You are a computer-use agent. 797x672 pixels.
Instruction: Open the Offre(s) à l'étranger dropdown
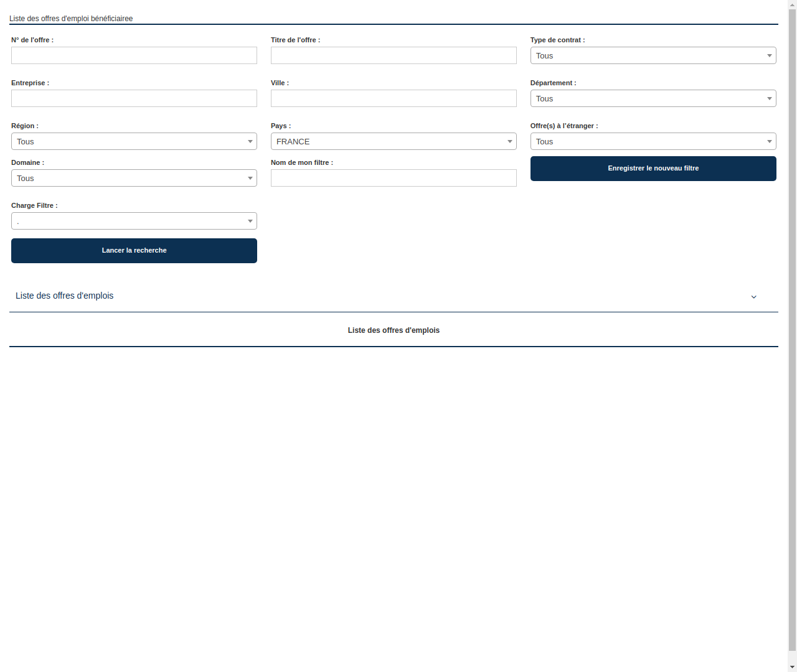[x=653, y=141]
